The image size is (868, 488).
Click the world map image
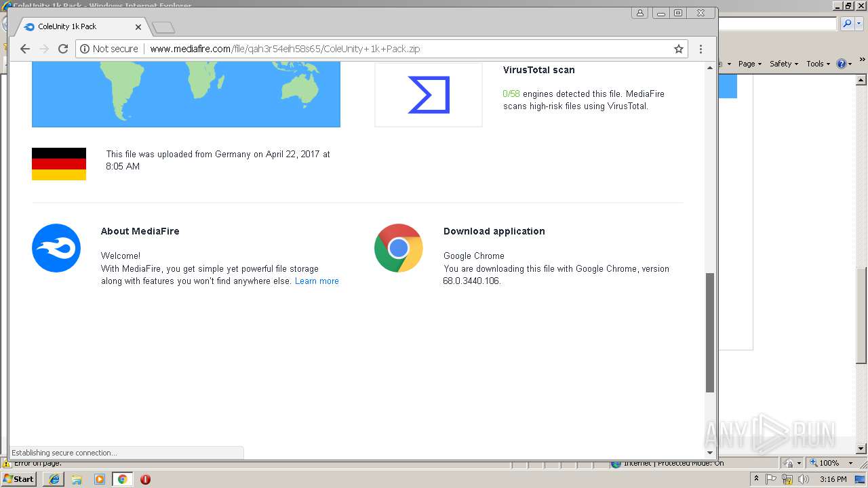[x=186, y=94]
